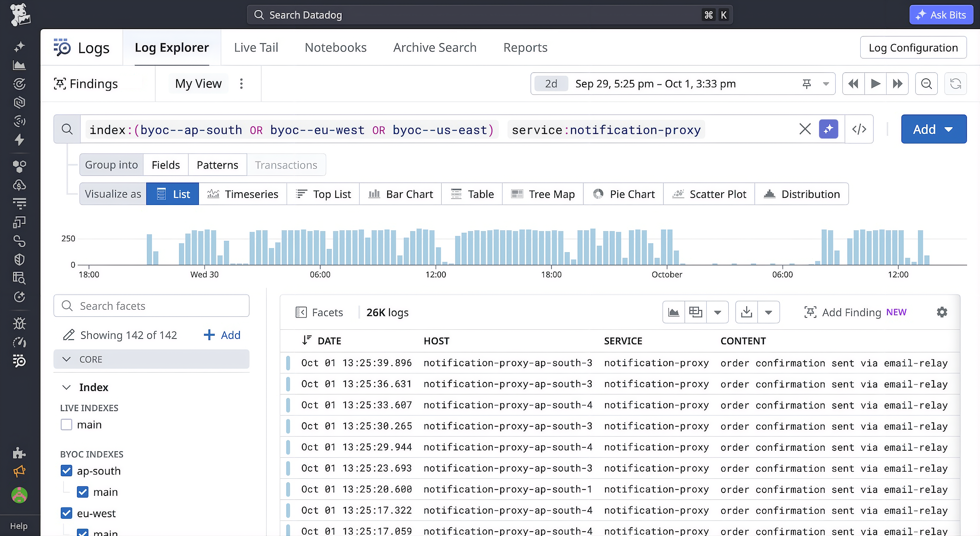Open the Notebooks tab

336,48
